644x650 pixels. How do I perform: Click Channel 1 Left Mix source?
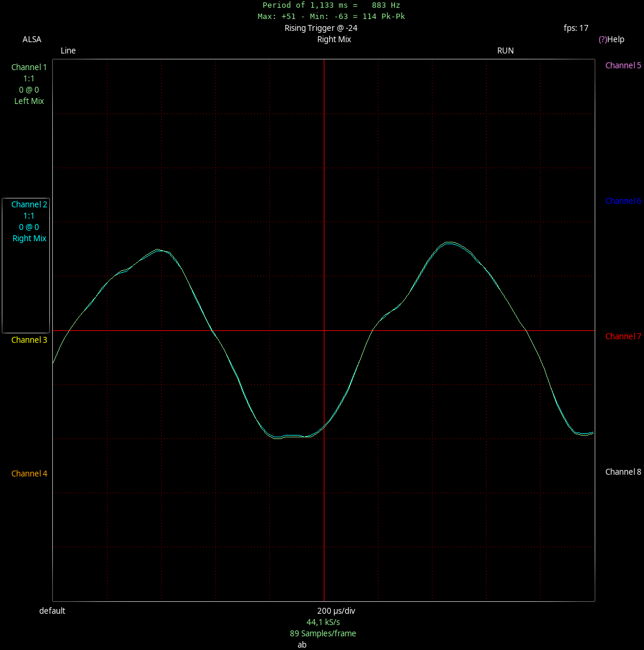[29, 101]
